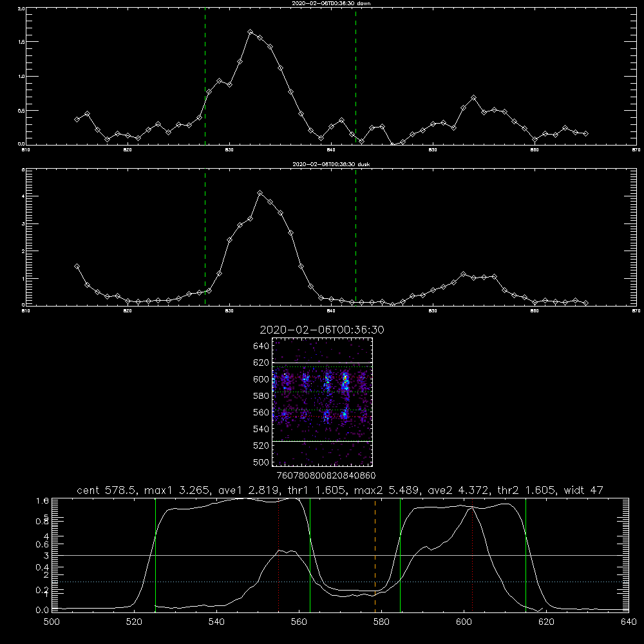Viewport: 644px width, 644px height.
Task: Click x-axis tick labels beneath spectral image
Action: click(x=326, y=475)
